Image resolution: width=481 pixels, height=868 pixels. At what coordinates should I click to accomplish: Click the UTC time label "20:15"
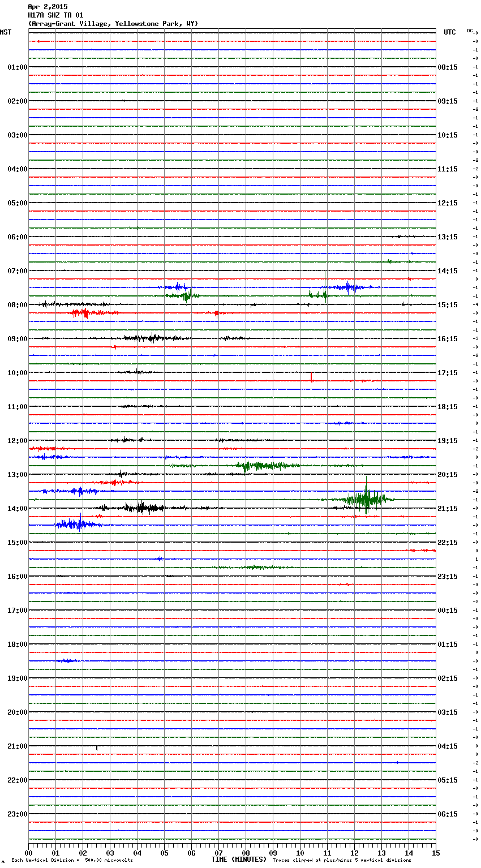pos(448,475)
